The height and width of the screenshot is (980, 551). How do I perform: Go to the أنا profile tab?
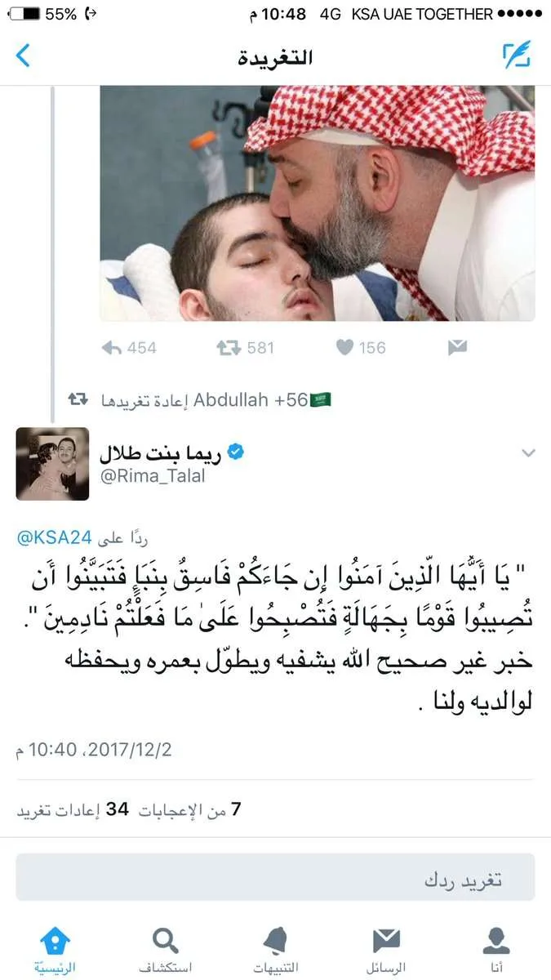[496, 950]
